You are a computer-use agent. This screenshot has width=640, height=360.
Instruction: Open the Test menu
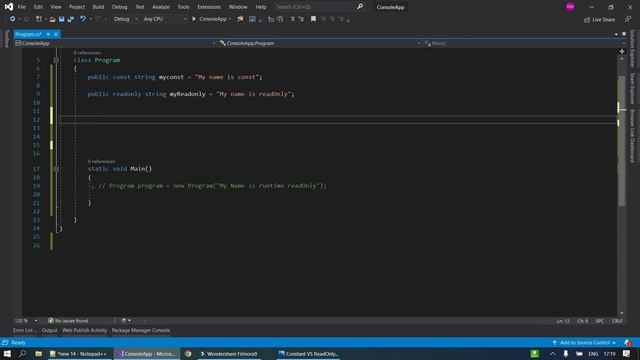[140, 7]
